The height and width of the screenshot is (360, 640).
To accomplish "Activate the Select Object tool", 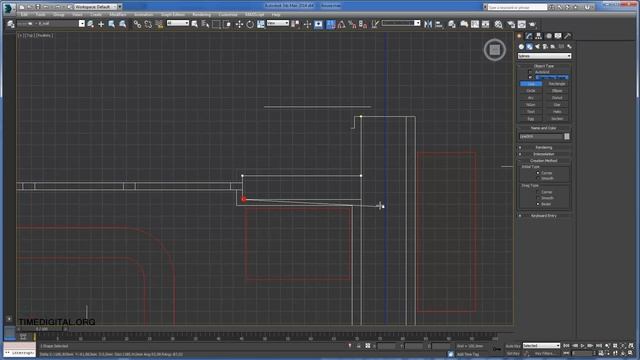I will (x=195, y=24).
